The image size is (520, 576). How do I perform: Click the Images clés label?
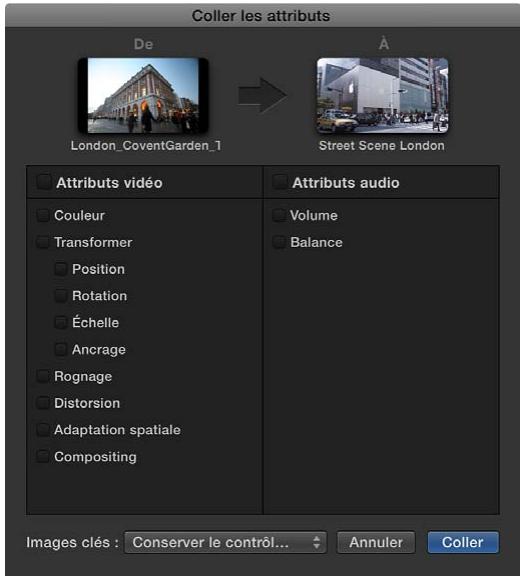pos(72,542)
